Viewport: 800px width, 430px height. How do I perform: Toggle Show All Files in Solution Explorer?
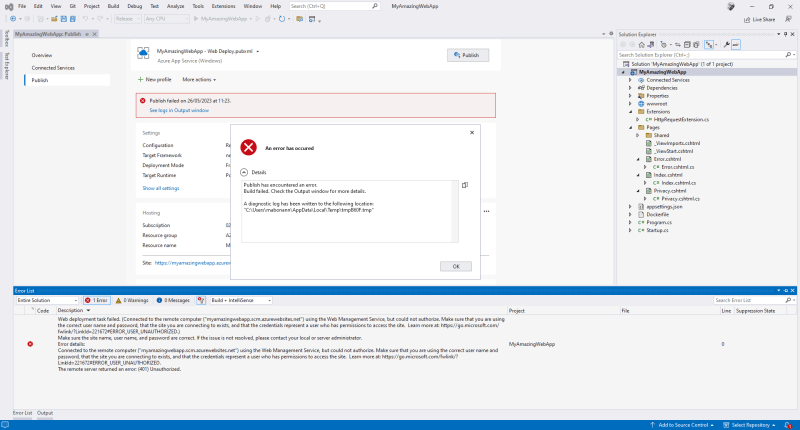pos(696,45)
